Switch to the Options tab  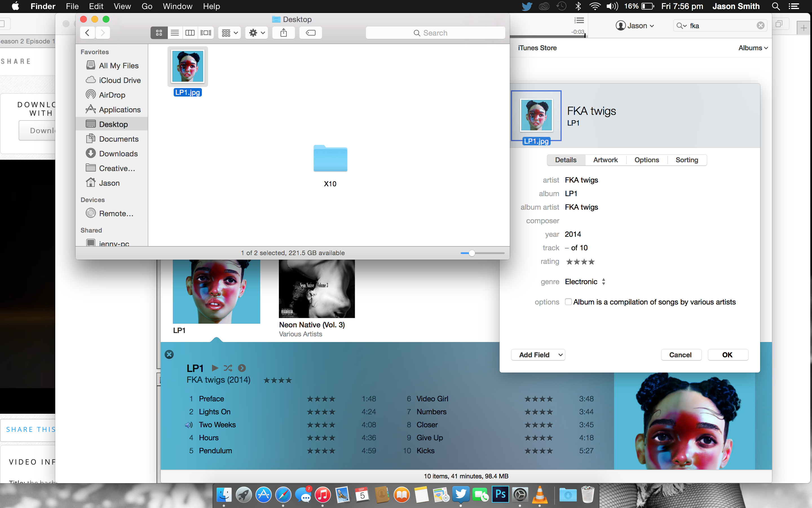pos(646,160)
